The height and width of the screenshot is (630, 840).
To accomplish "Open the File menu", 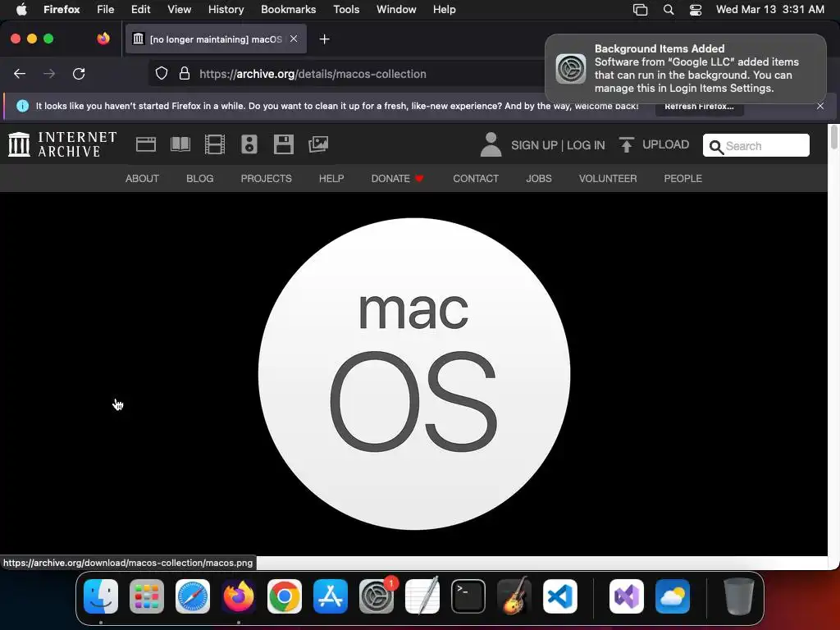I will pos(106,10).
